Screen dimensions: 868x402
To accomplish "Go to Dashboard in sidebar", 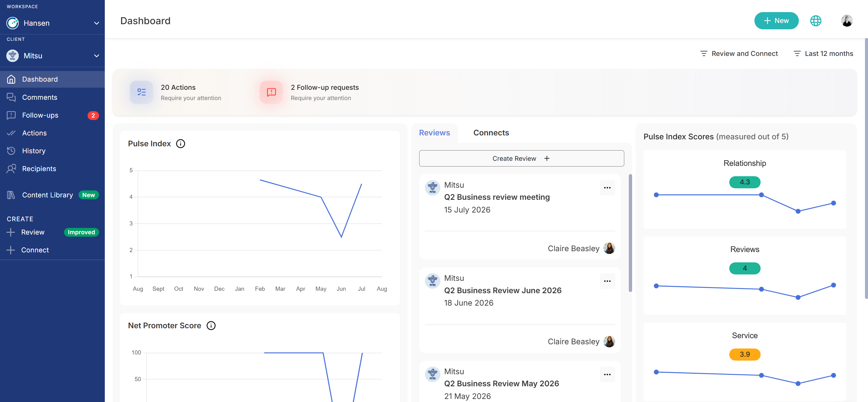I will click(52, 79).
